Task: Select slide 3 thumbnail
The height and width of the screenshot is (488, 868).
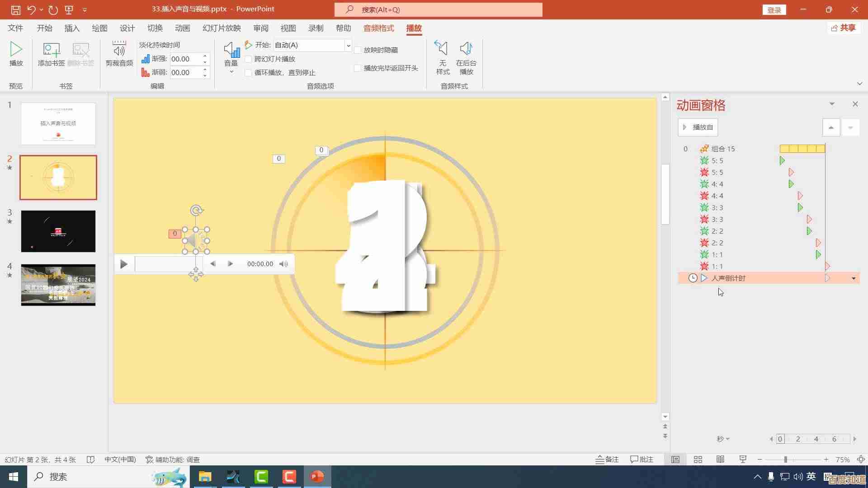Action: (x=58, y=231)
